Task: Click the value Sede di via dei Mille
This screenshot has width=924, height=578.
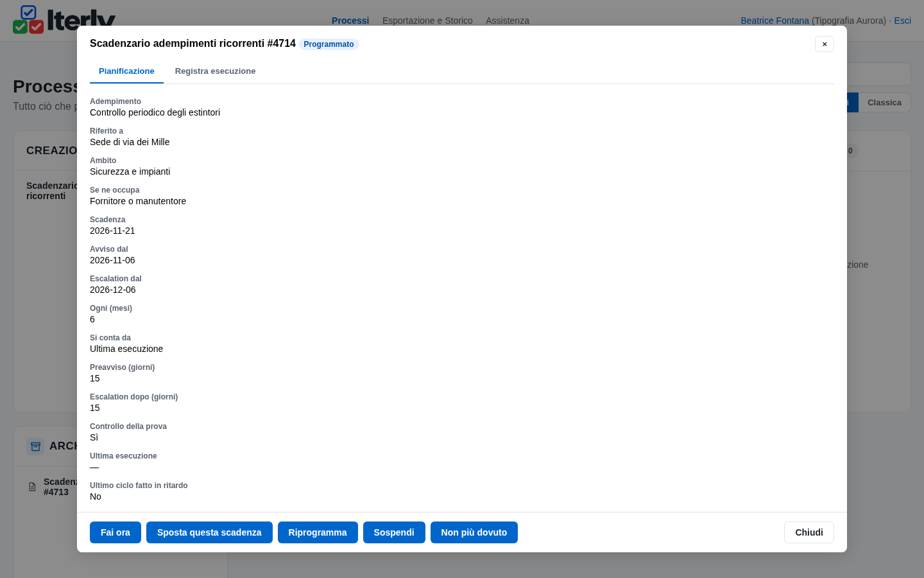Action: (130, 142)
